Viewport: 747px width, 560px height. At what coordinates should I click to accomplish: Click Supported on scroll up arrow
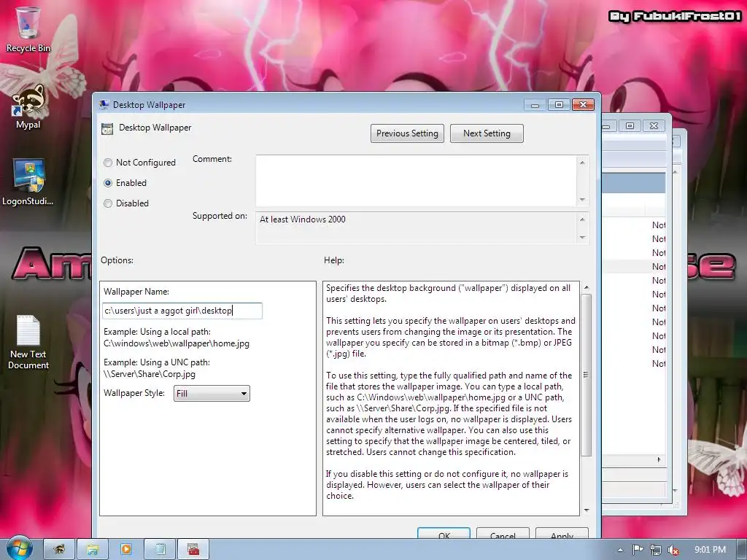[x=582, y=219]
